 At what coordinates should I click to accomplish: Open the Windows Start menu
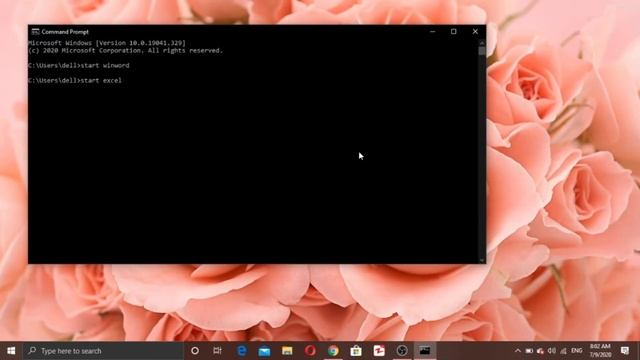tap(11, 351)
